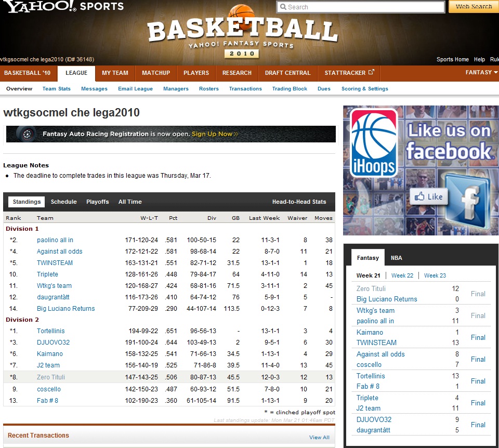Open StatTracker external link icon
This screenshot has width=499, height=448.
point(371,73)
